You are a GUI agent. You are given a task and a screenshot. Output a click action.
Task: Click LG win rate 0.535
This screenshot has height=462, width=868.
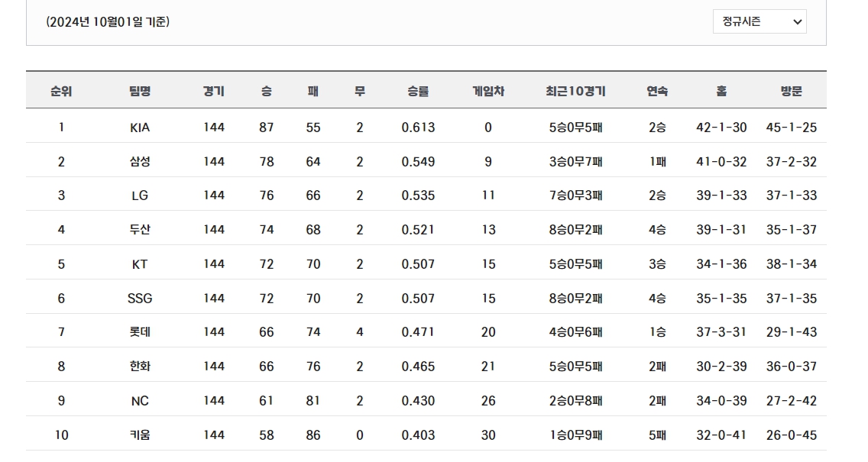419,195
